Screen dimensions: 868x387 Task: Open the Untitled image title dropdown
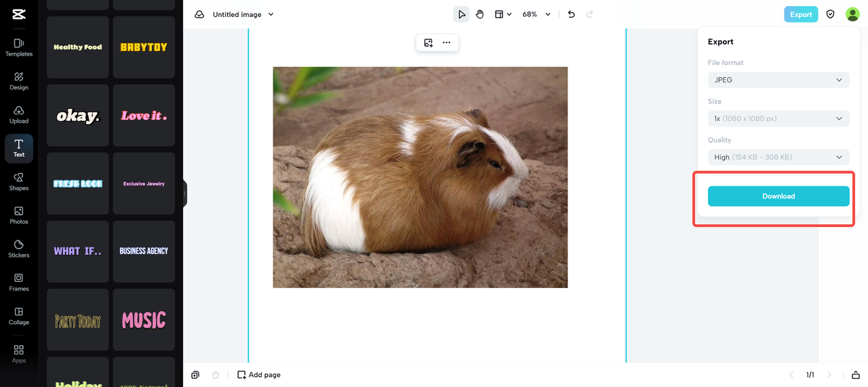(x=243, y=14)
